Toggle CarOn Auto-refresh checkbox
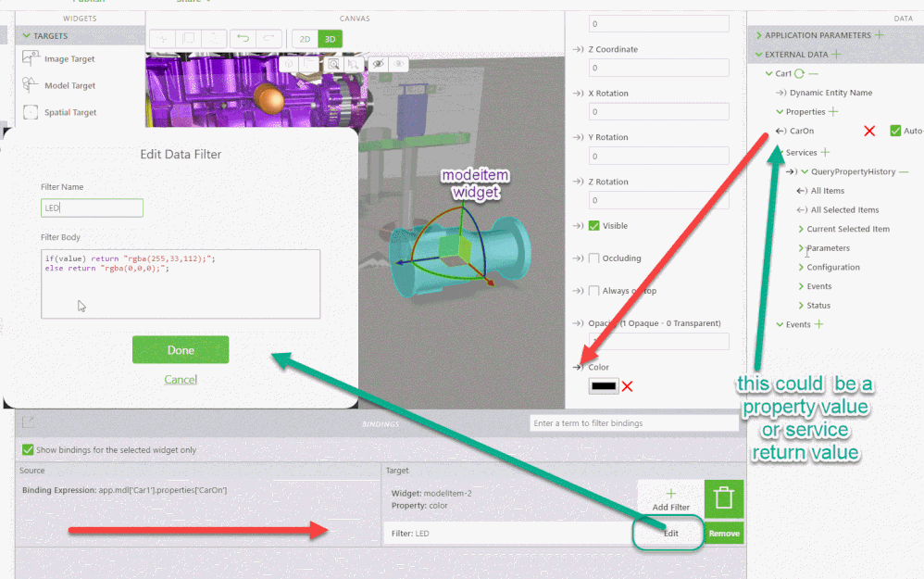The image size is (924, 579). click(895, 131)
